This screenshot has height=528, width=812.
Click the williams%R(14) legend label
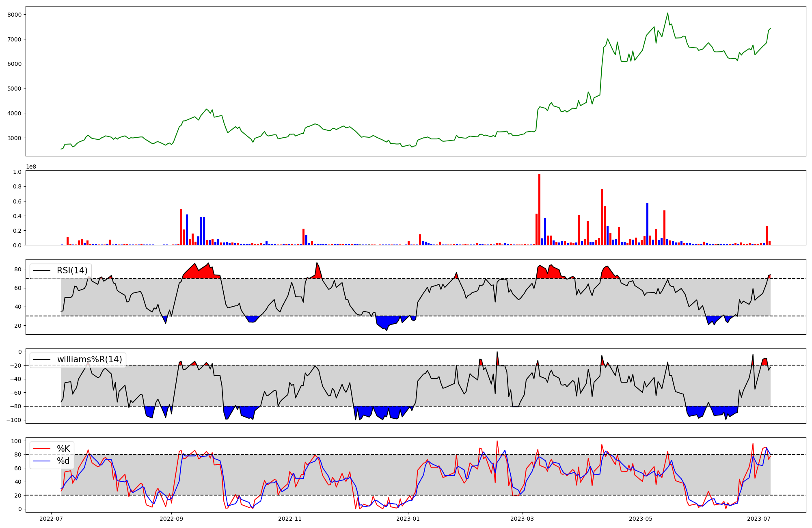(89, 359)
